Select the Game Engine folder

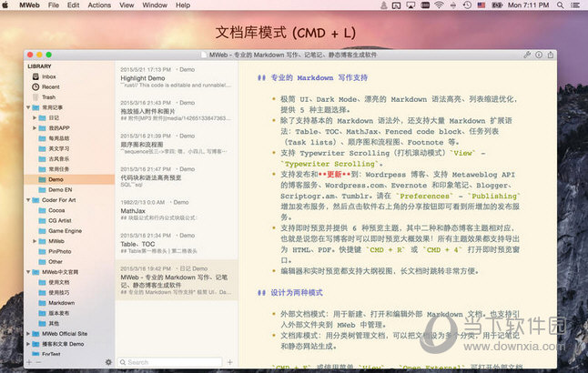tap(65, 231)
